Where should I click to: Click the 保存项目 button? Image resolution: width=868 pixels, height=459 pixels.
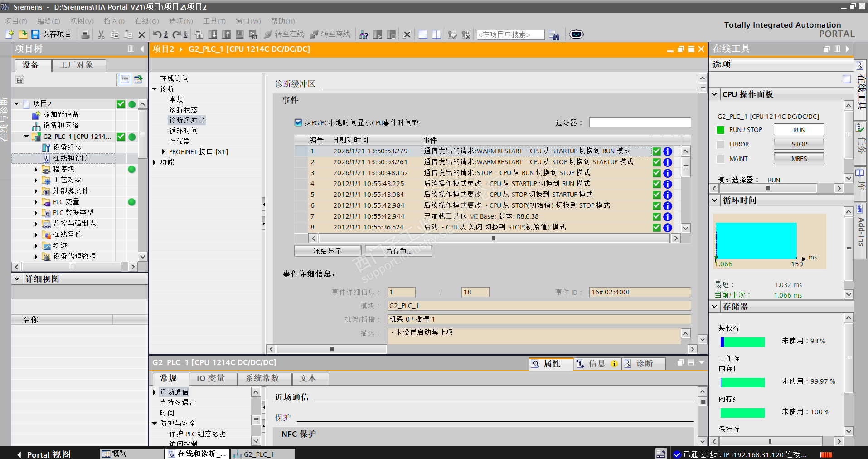click(51, 34)
